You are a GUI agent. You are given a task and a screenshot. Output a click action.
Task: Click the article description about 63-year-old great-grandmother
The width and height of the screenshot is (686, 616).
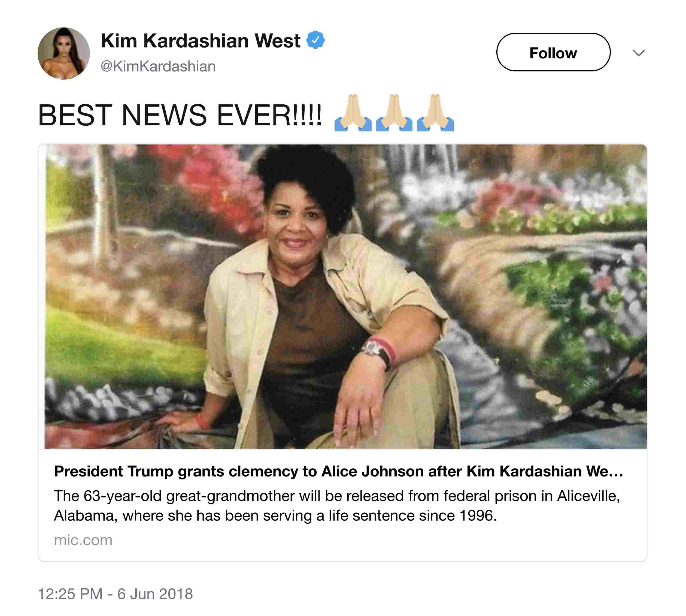(337, 506)
